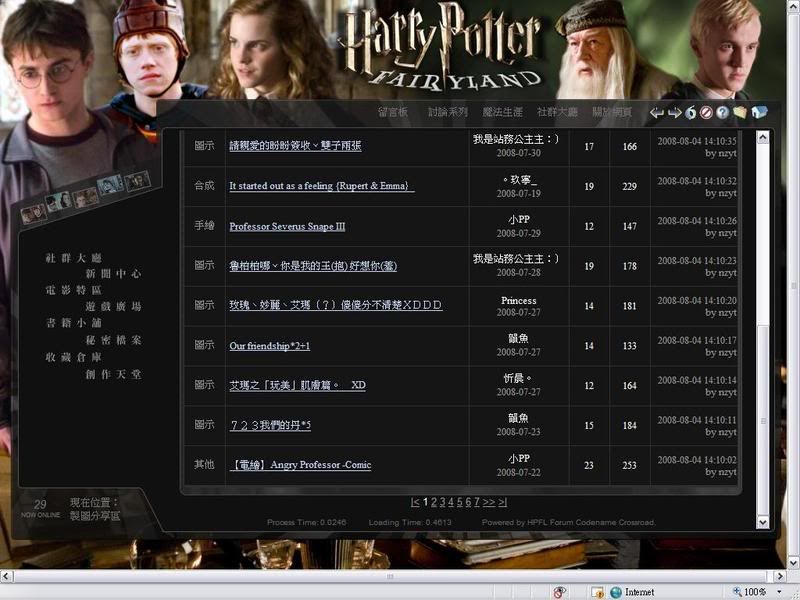Go to page 3 in pagination
This screenshot has width=800, height=600.
coord(442,503)
